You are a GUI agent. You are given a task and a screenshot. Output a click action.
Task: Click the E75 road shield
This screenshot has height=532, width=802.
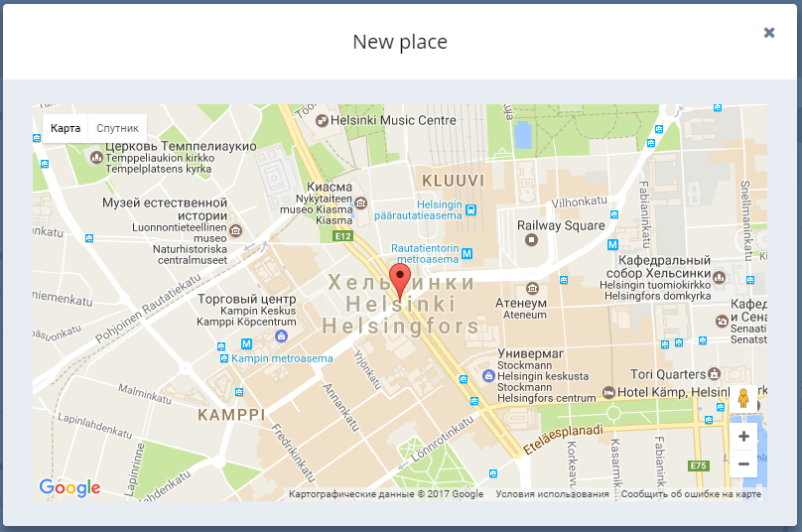[x=699, y=465]
